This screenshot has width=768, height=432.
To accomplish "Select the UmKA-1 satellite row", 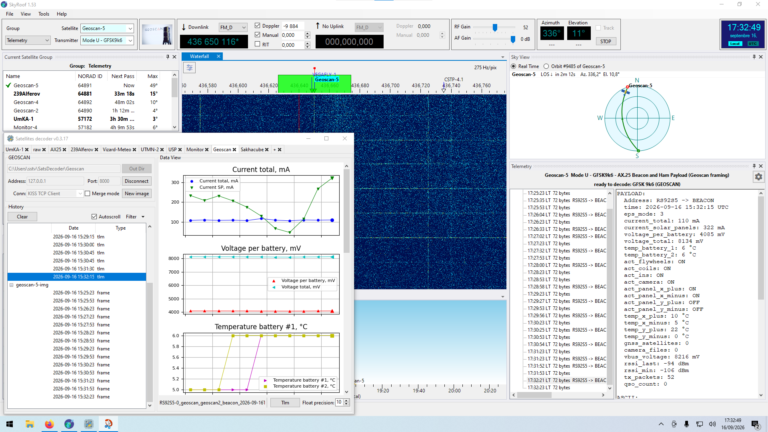I will click(x=88, y=119).
